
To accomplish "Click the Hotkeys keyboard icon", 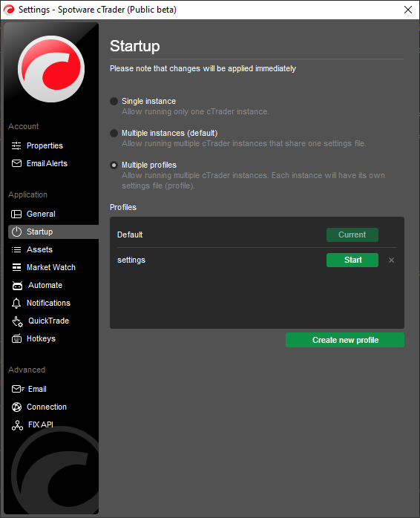I will pyautogui.click(x=16, y=339).
